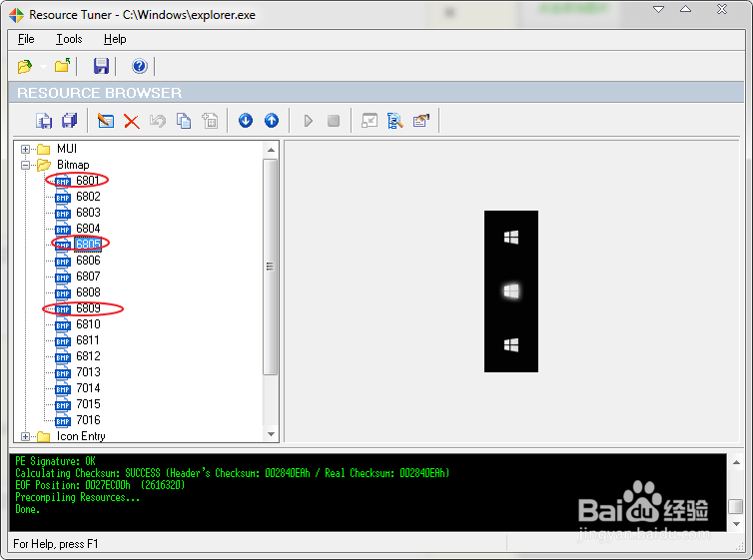Open the Help menu
This screenshot has width=753, height=560.
click(x=115, y=39)
